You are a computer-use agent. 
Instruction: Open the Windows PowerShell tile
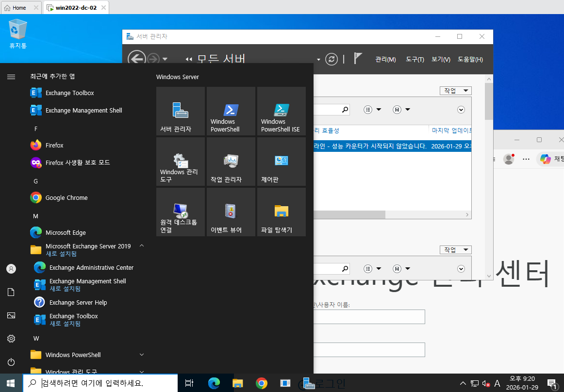tap(231, 111)
